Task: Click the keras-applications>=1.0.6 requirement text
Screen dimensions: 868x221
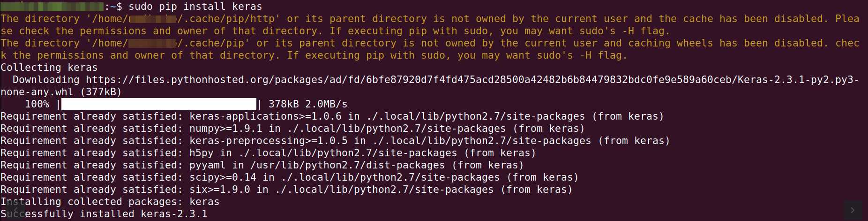Action: [265, 116]
